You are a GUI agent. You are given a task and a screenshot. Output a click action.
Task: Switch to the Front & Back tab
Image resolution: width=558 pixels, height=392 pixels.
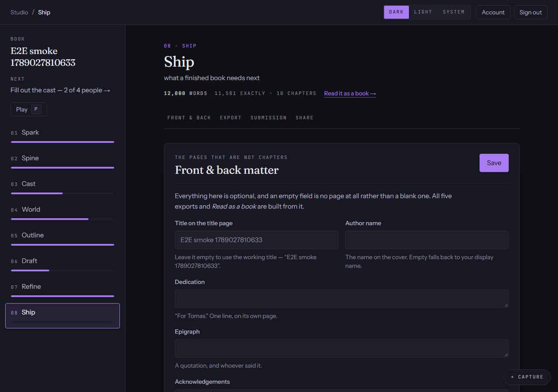189,118
